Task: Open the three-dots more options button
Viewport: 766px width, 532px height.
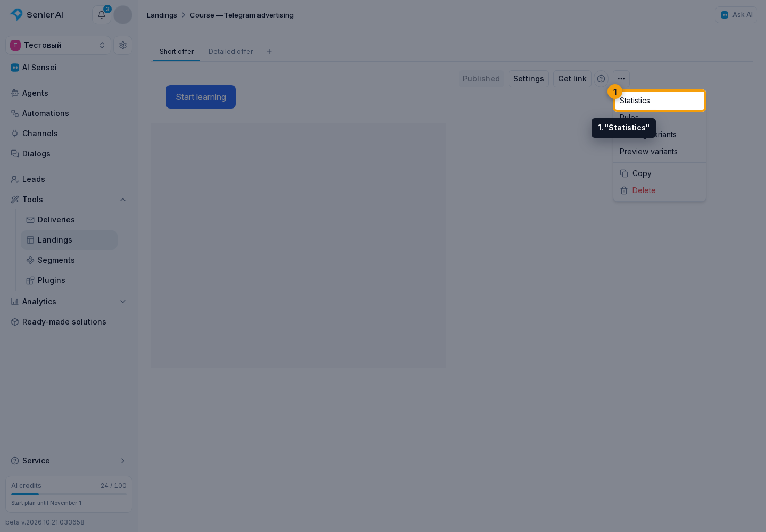Action: click(x=621, y=79)
